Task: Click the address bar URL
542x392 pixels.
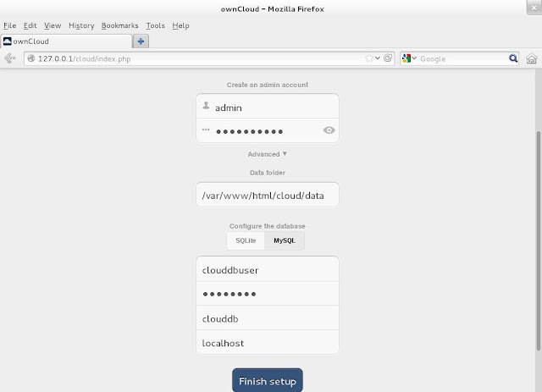Action: coord(85,58)
